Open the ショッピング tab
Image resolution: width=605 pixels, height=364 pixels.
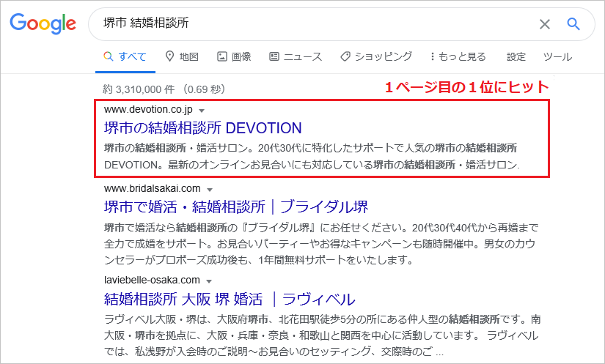[x=376, y=56]
